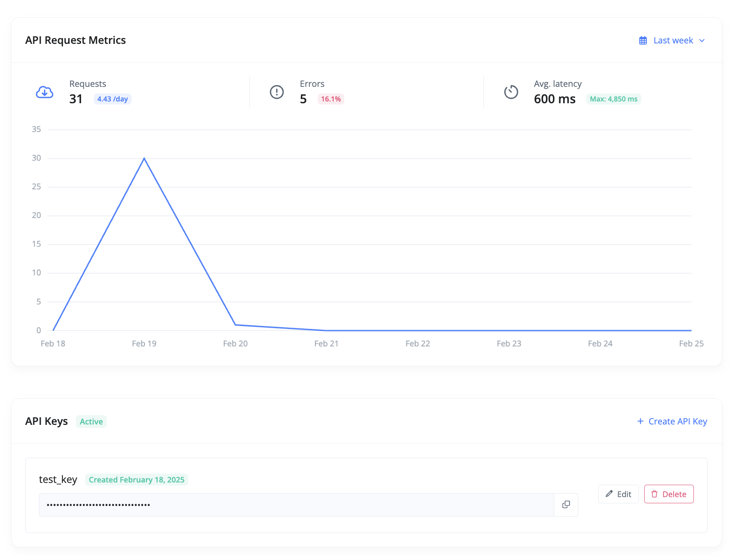This screenshot has height=560, width=732.
Task: Click the cloud download Requests icon
Action: (x=45, y=92)
